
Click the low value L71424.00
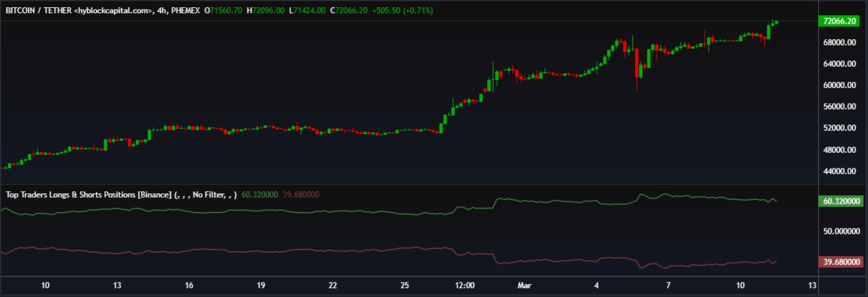307,10
